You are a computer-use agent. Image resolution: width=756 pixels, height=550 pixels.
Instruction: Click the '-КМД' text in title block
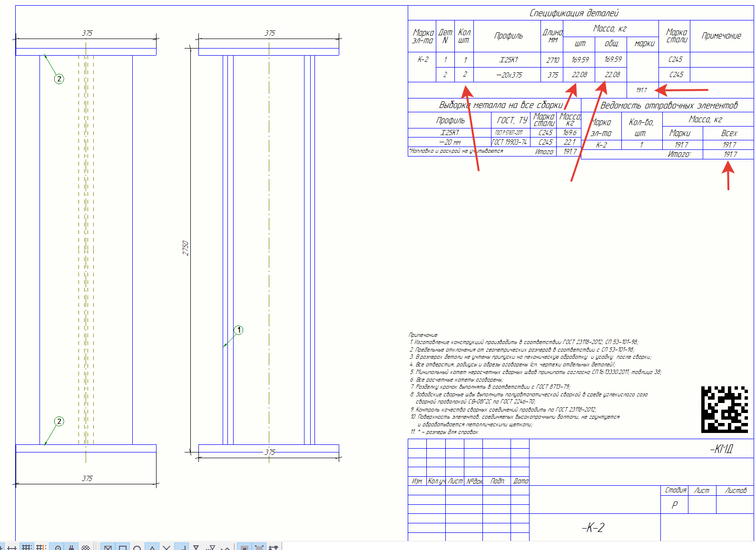(721, 449)
